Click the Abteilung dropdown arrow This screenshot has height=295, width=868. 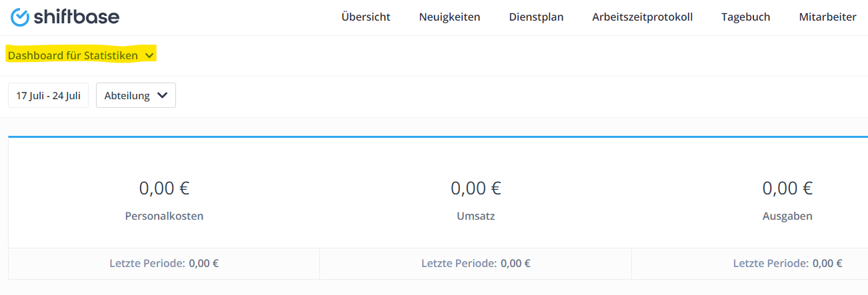pos(162,95)
